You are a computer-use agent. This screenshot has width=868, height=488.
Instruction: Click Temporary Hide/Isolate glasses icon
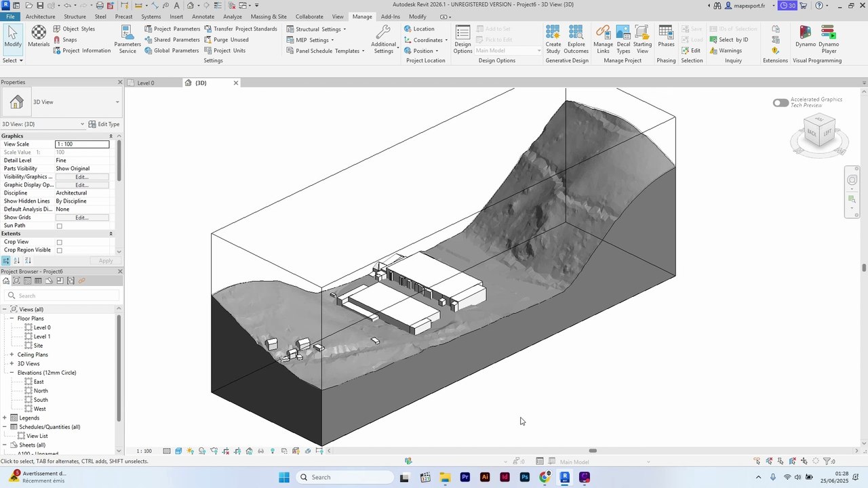click(x=261, y=451)
